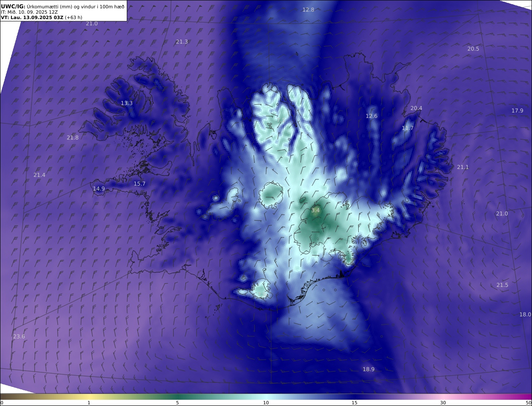Click the colorbar label 30
This screenshot has width=532, height=406.
point(443,403)
